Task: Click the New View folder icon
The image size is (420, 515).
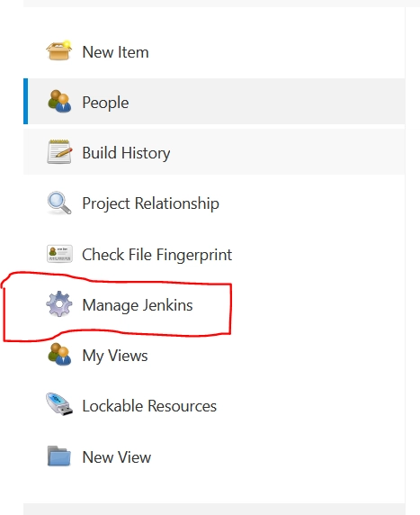Action: click(x=59, y=456)
